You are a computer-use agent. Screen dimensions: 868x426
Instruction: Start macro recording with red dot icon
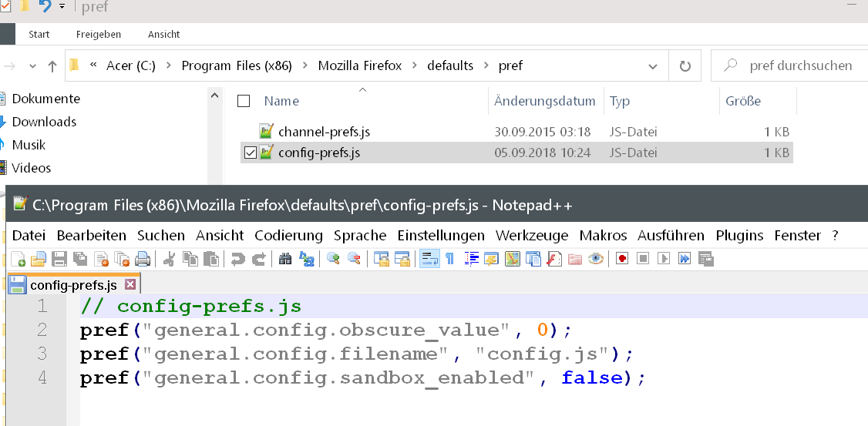pos(621,258)
